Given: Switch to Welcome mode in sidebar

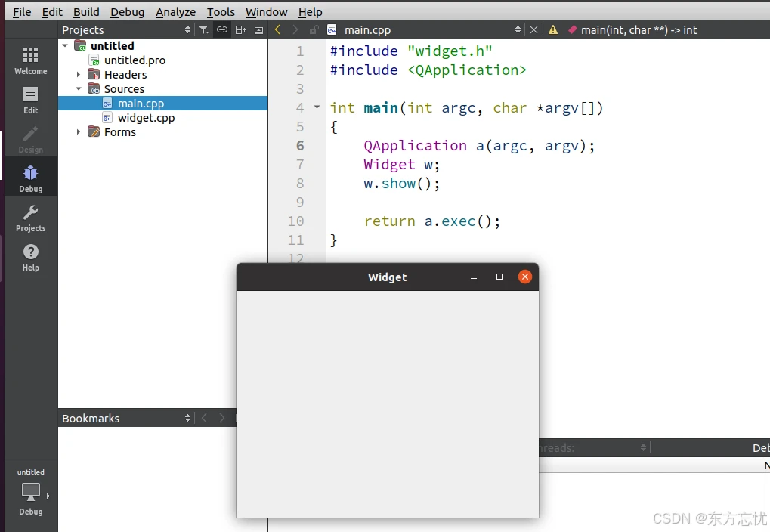Looking at the screenshot, I should coord(30,60).
